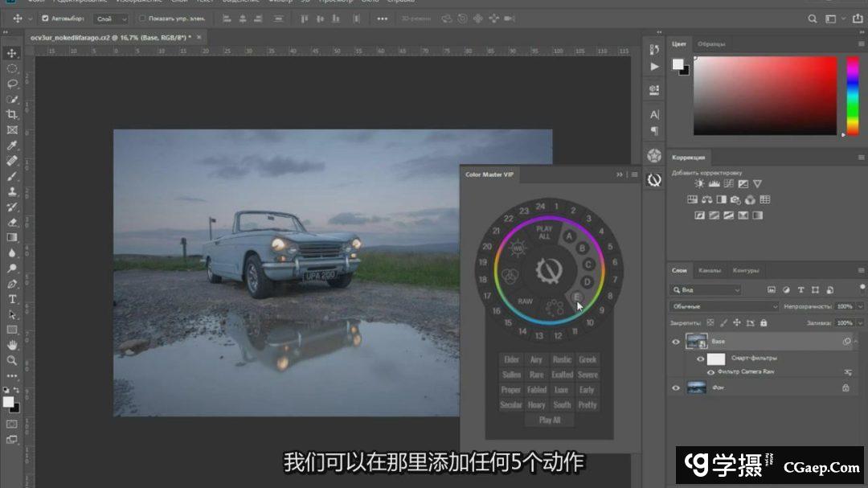Select the Lasso tool
The height and width of the screenshot is (488, 868).
12,84
